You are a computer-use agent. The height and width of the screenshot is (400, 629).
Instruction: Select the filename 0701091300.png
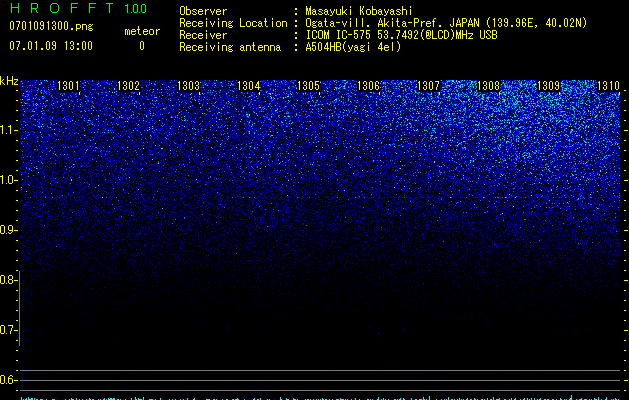coord(51,27)
